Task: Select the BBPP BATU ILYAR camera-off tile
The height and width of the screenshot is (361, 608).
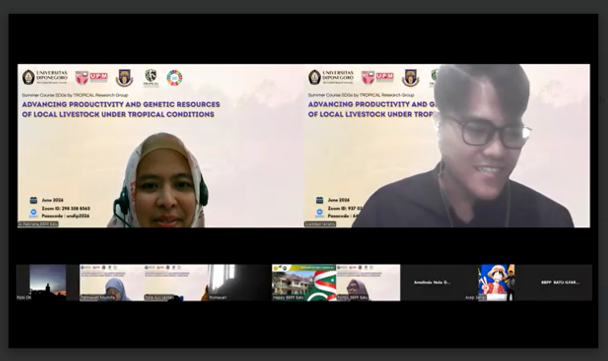Action: click(x=560, y=283)
